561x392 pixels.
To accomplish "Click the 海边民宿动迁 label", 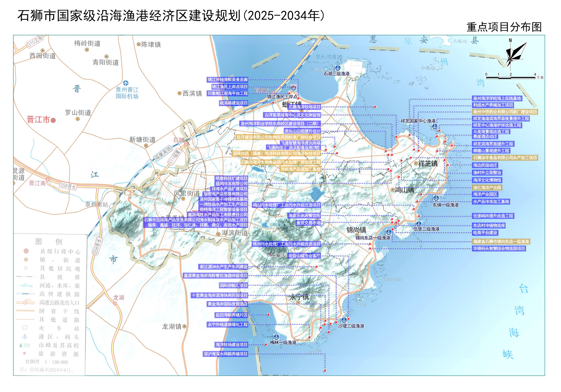I will (485, 165).
